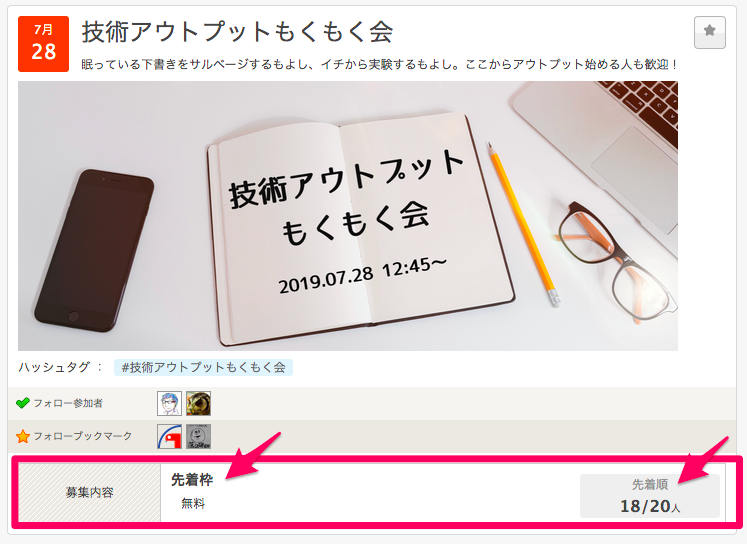This screenshot has width=747, height=544.
Task: Open the gray sketch-face bookmark avatar
Action: click(x=198, y=436)
